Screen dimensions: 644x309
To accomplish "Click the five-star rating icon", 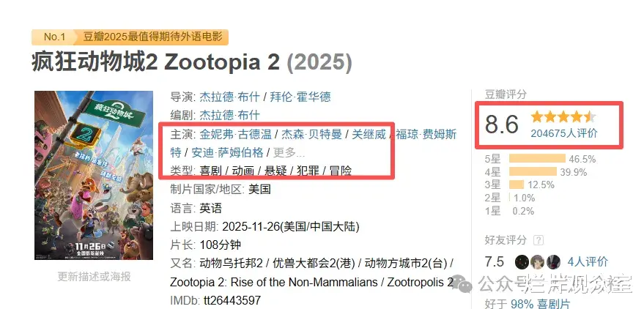I will pos(563,116).
